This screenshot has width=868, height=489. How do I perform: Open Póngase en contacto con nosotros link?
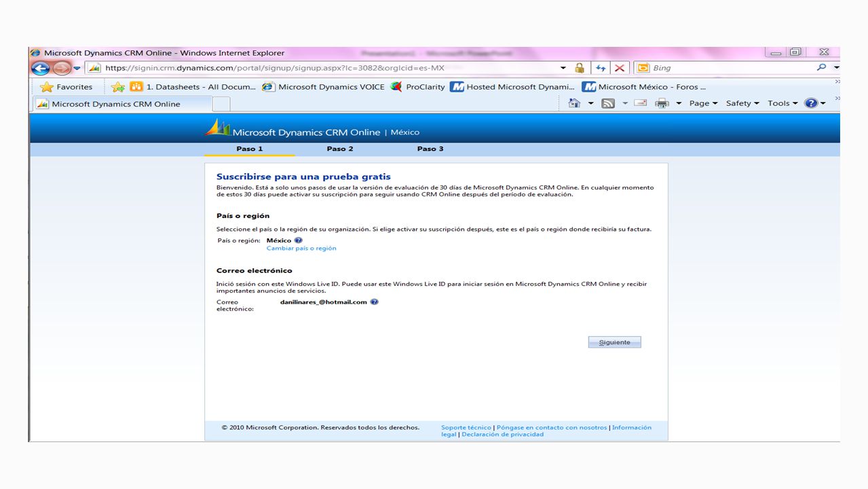(x=552, y=428)
